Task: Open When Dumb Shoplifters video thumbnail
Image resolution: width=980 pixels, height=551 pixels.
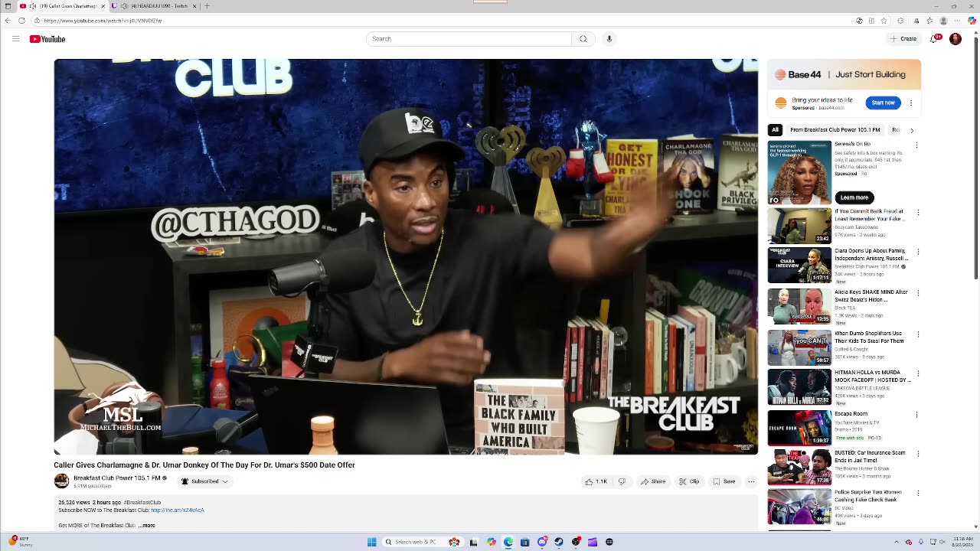Action: [x=799, y=347]
